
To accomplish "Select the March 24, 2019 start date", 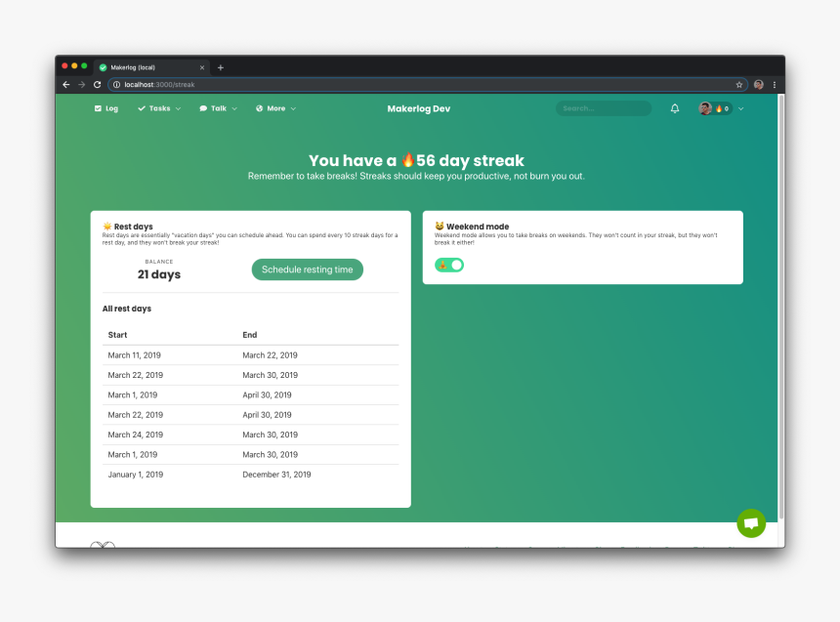I will pyautogui.click(x=135, y=435).
